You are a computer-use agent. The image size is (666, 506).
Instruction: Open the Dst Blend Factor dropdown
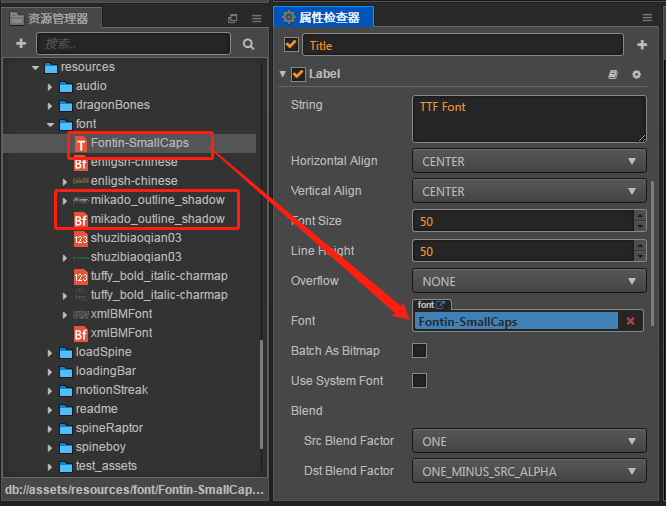click(529, 471)
